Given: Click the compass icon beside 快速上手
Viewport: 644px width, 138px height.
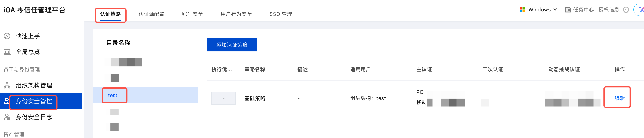Looking at the screenshot, I should (x=7, y=36).
